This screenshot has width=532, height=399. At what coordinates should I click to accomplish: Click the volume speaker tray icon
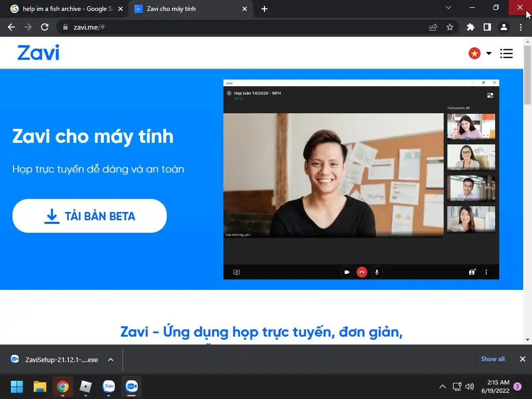[x=470, y=387]
